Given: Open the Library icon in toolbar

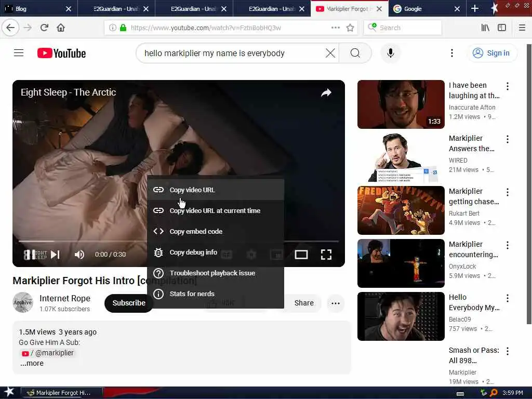Looking at the screenshot, I should click(x=485, y=28).
